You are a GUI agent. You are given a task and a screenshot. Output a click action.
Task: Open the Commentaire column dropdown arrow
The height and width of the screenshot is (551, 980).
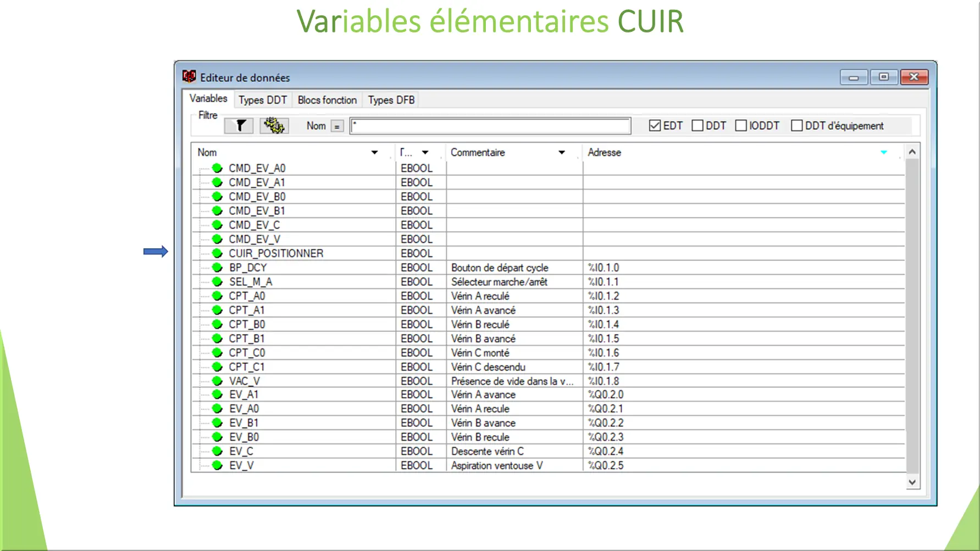pyautogui.click(x=561, y=152)
